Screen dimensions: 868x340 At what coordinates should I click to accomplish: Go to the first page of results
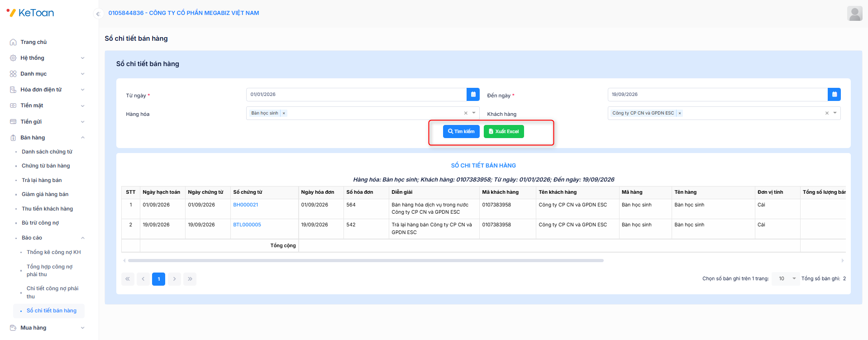[128, 279]
